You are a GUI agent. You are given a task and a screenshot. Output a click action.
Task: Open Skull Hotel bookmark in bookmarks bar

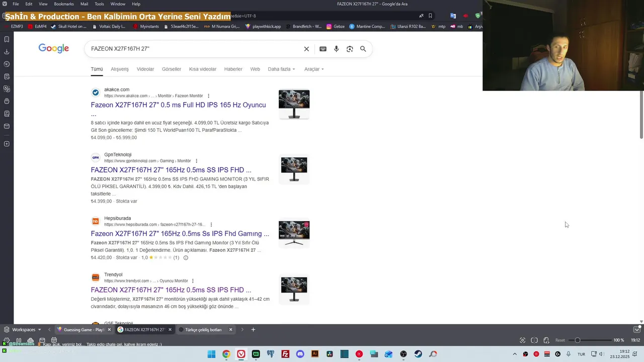coord(68,26)
